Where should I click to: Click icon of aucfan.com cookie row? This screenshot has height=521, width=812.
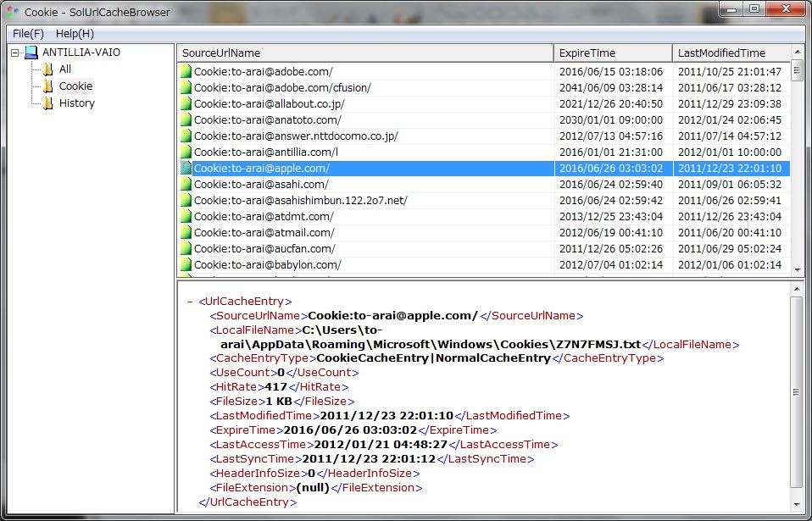tap(186, 249)
